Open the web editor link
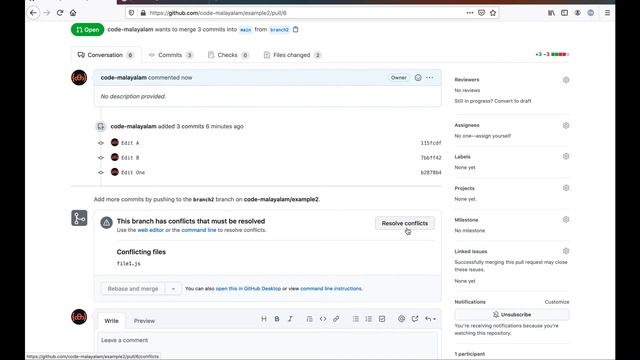The height and width of the screenshot is (360, 640). coord(150,230)
